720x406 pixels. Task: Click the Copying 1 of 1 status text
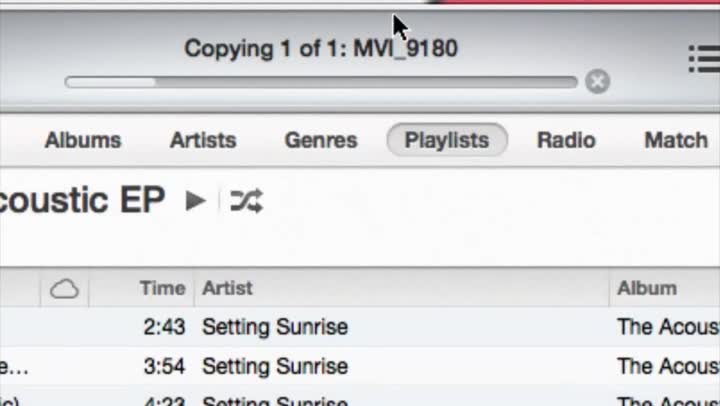[x=321, y=48]
